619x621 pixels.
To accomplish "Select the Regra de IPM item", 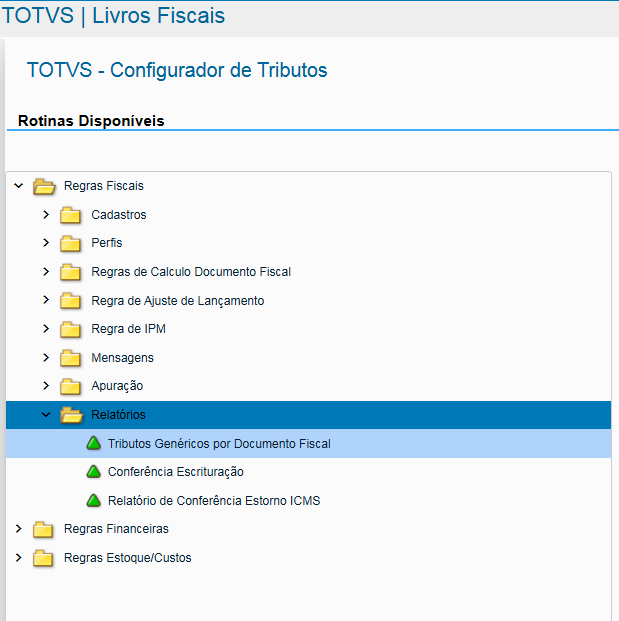I will click(128, 329).
